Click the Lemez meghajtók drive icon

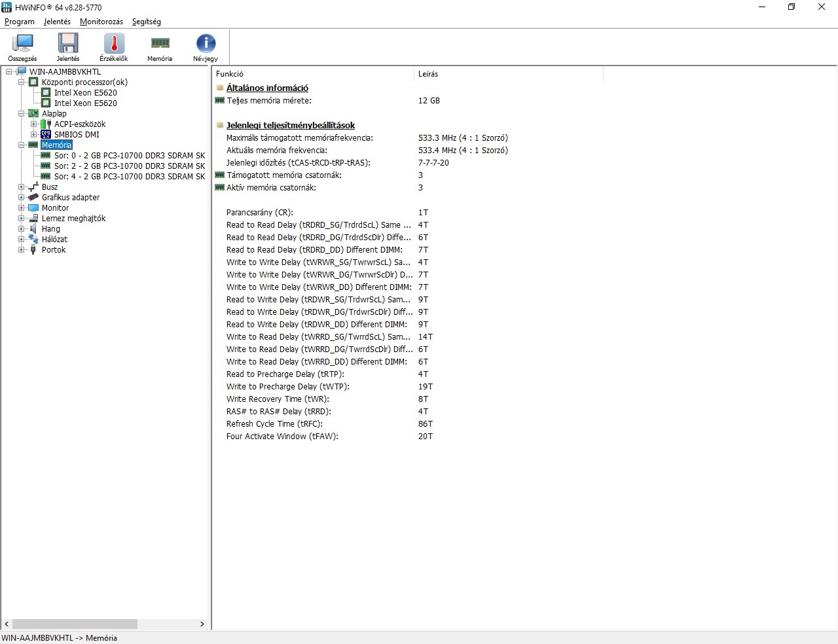click(x=33, y=218)
